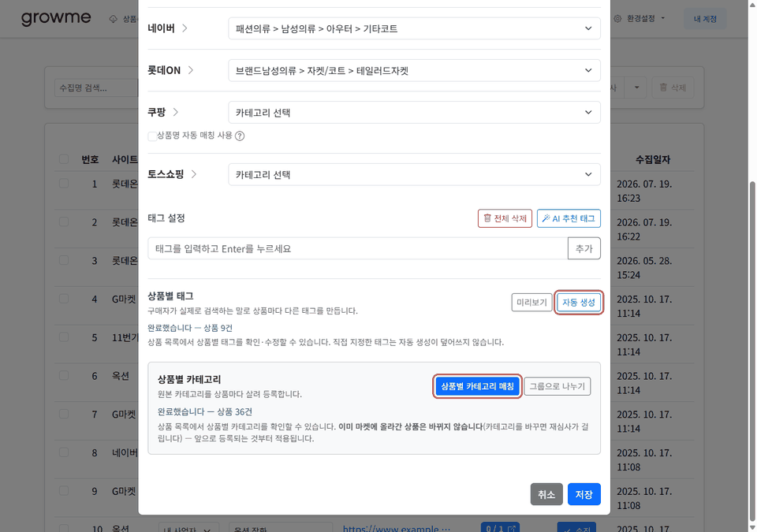The image size is (757, 532).
Task: Click the 수집명 검색 search field
Action: click(x=96, y=87)
